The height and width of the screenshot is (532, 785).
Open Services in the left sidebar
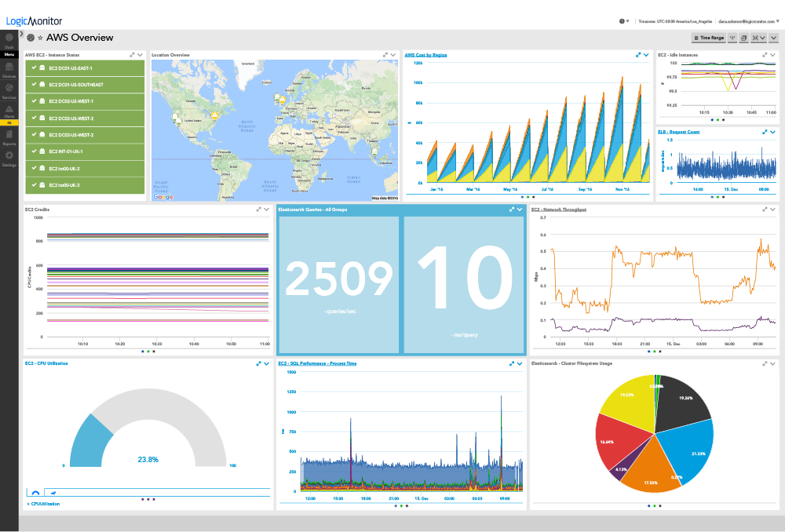coord(9,91)
